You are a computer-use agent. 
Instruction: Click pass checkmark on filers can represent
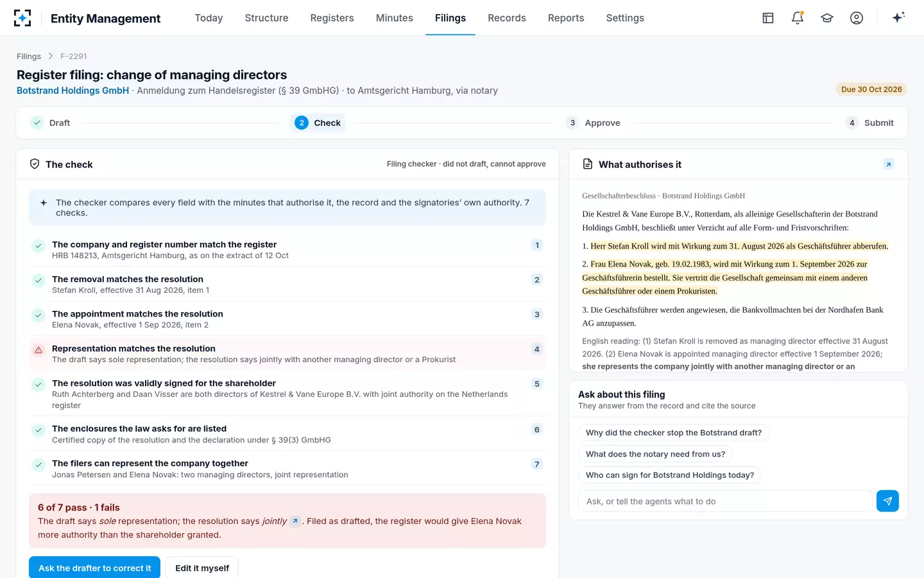coord(38,465)
